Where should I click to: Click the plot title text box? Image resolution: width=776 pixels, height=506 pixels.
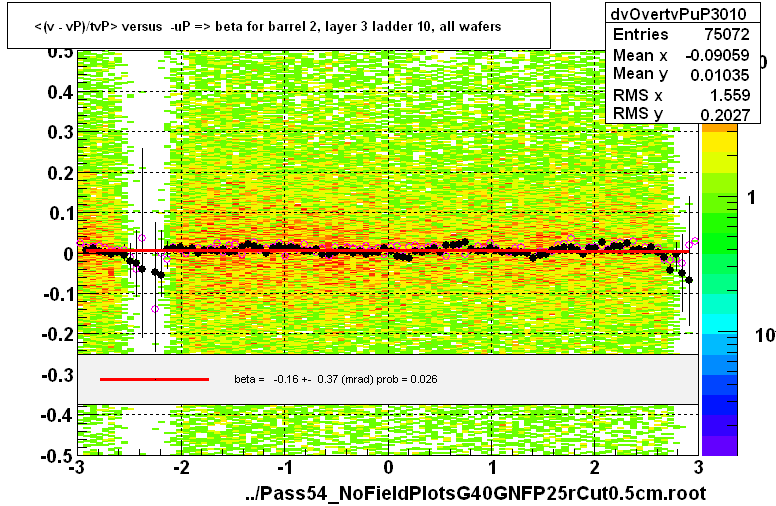click(279, 26)
